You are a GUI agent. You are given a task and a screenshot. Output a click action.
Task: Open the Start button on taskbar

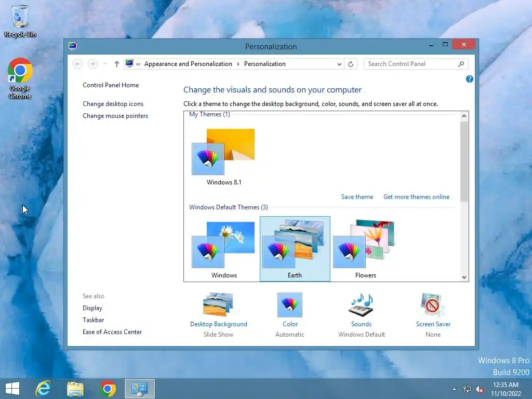[x=12, y=389]
